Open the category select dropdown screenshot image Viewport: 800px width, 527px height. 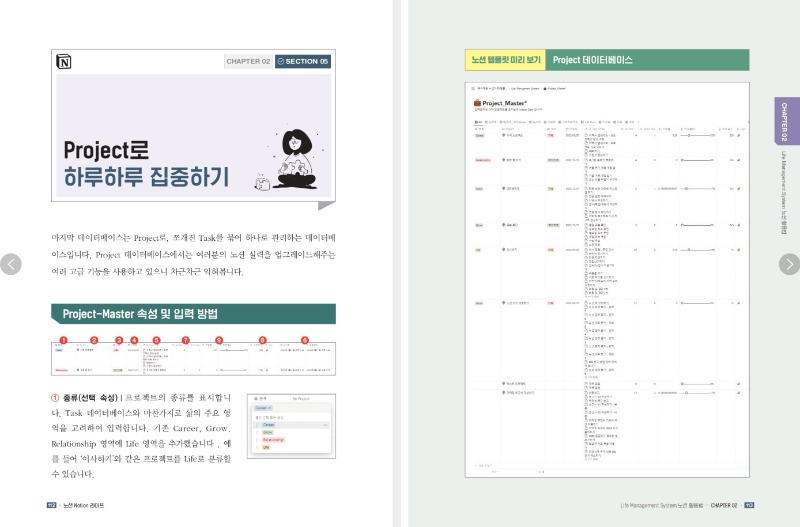point(291,426)
